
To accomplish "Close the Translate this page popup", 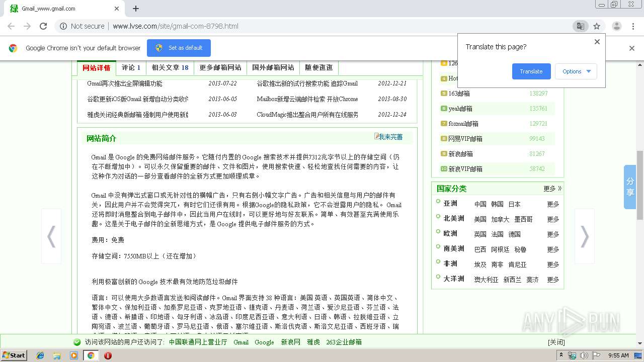I will pos(597,42).
